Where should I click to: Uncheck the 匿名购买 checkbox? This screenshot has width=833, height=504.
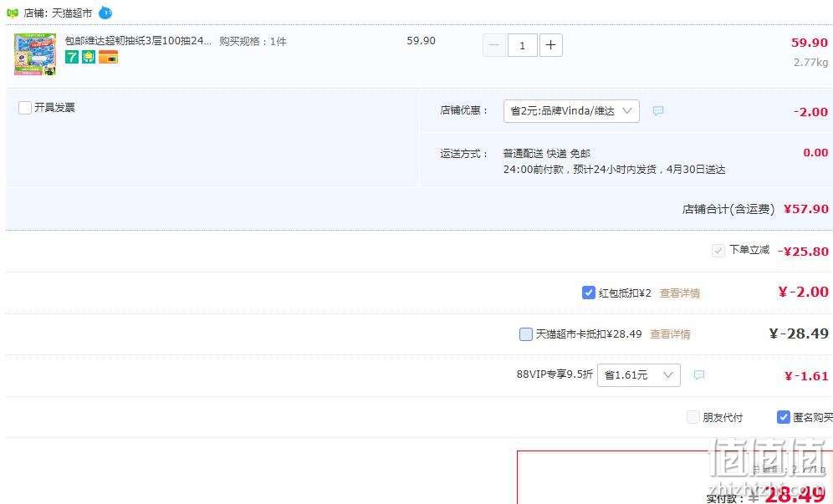pos(783,417)
